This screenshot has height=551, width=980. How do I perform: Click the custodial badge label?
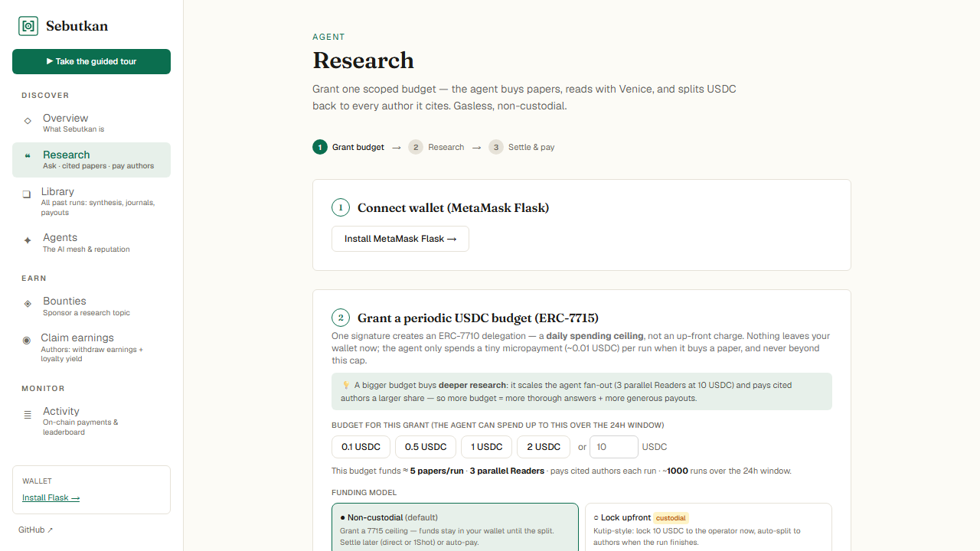[x=671, y=518]
